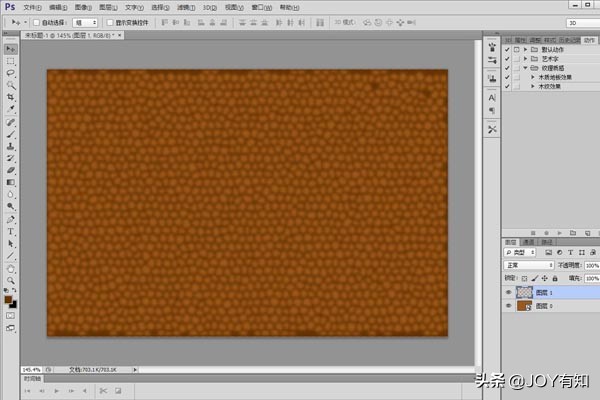Click the layer opacity 100% field
The width and height of the screenshot is (600, 400).
pyautogui.click(x=592, y=265)
